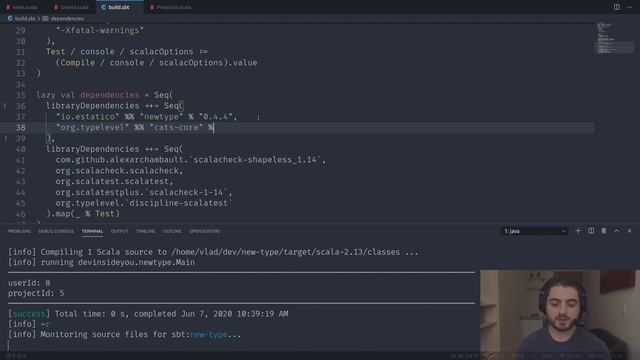Click line number 38 in the gutter
This screenshot has height=360, width=640.
click(x=20, y=127)
